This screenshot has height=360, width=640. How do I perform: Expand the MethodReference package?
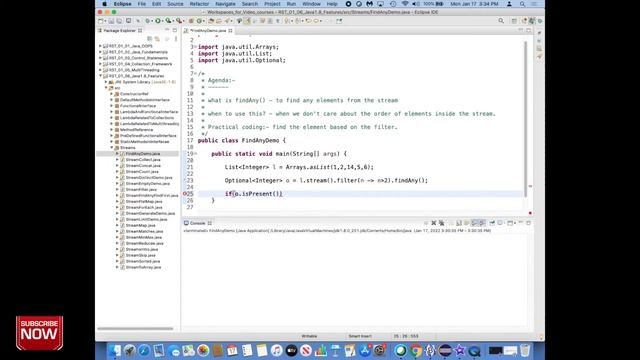(x=112, y=130)
